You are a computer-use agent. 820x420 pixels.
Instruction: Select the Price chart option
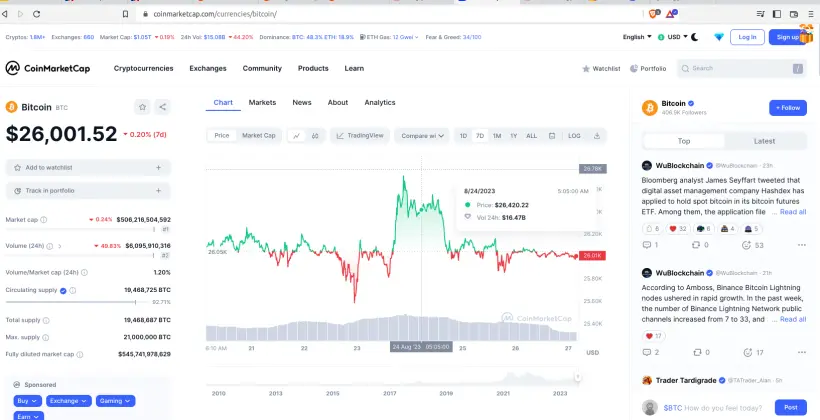coord(222,135)
